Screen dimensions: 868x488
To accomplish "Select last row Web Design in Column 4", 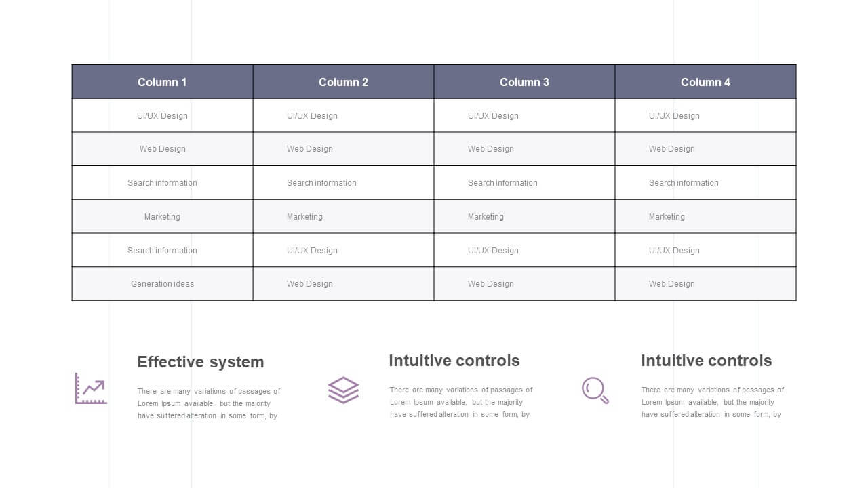I will 705,284.
